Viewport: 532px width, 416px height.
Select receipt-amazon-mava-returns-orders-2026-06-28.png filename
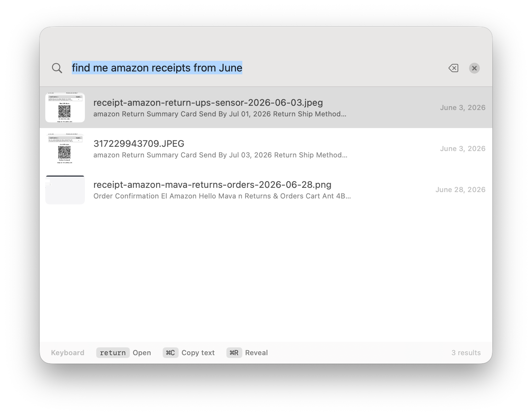212,185
